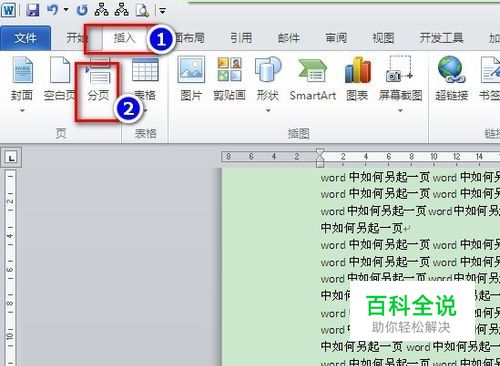The width and height of the screenshot is (500, 366).
Task: Insert a picture with 图片
Action: 191,79
